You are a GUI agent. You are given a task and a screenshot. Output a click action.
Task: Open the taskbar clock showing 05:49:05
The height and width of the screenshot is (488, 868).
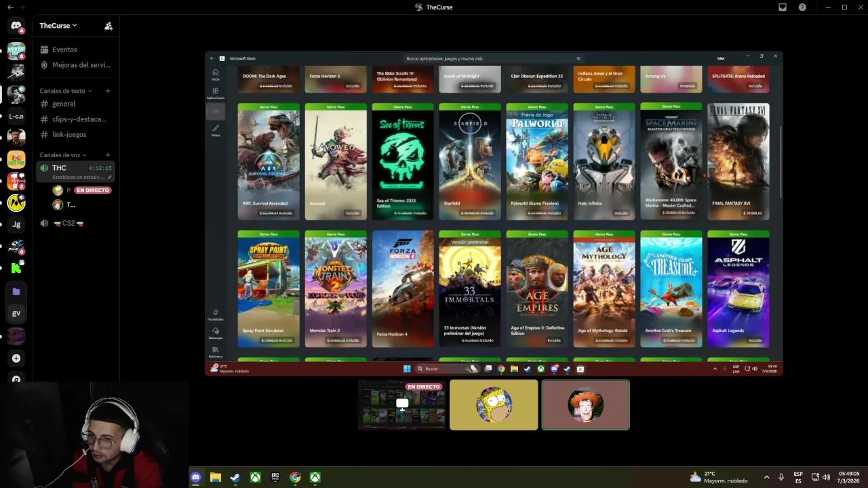coord(849,477)
